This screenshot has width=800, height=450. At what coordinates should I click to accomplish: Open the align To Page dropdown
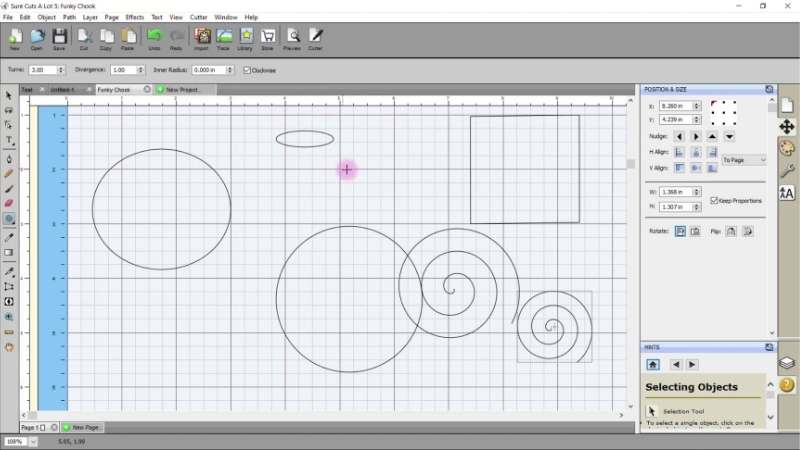[x=744, y=160]
